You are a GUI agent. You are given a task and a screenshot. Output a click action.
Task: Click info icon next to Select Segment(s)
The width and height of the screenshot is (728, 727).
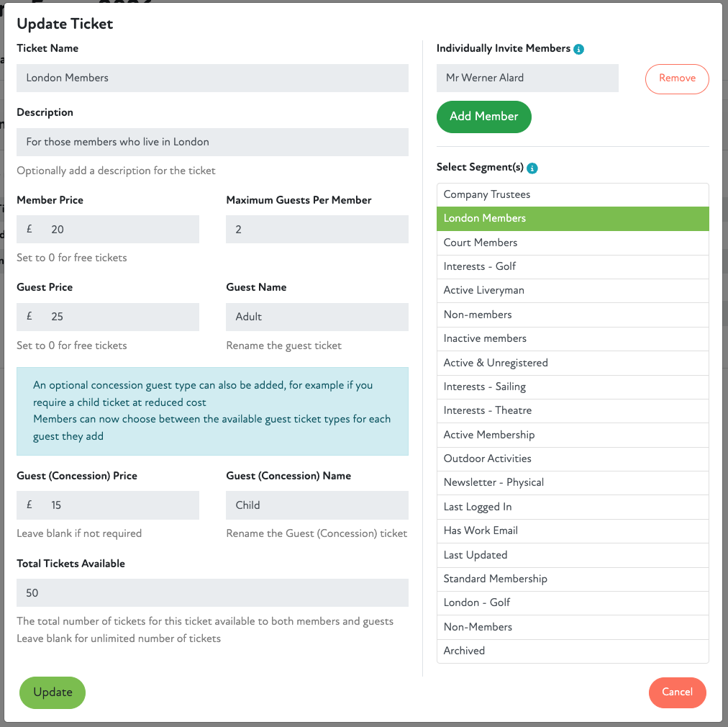click(532, 168)
